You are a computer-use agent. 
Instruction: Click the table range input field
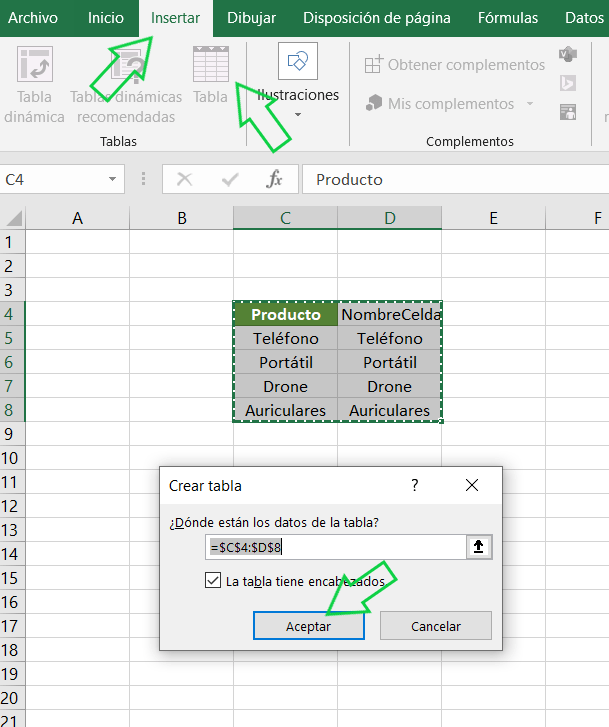[336, 547]
